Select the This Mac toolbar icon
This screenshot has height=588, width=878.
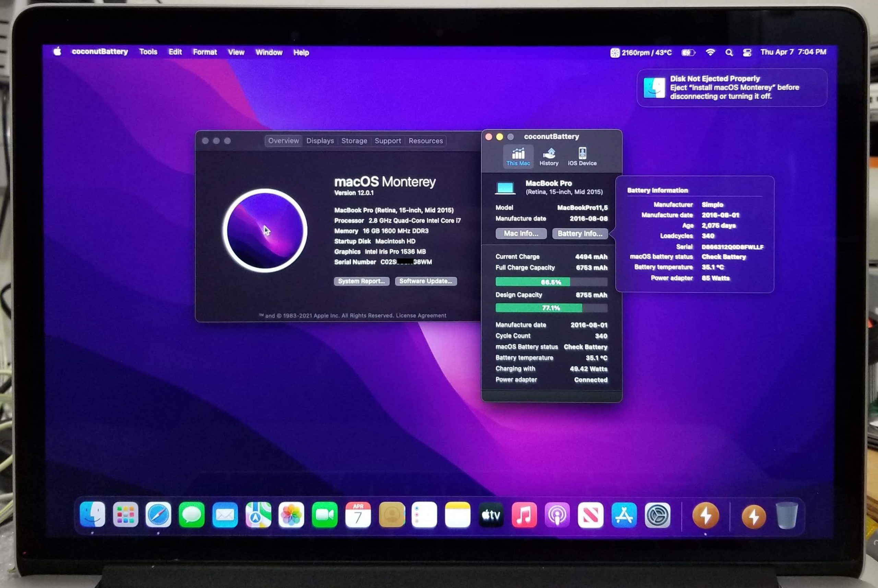coord(518,156)
